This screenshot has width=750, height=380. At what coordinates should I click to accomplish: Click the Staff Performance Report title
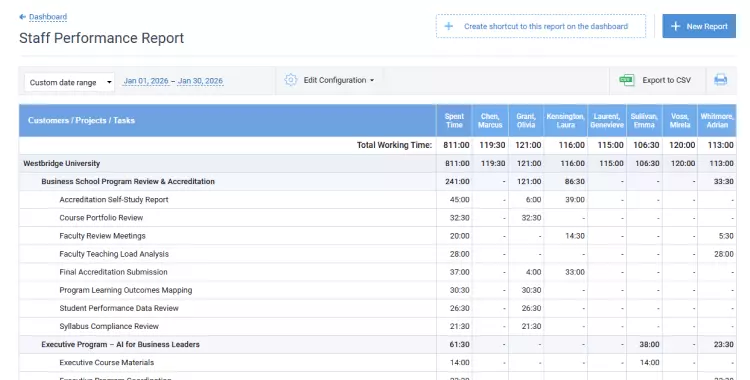[x=101, y=38]
